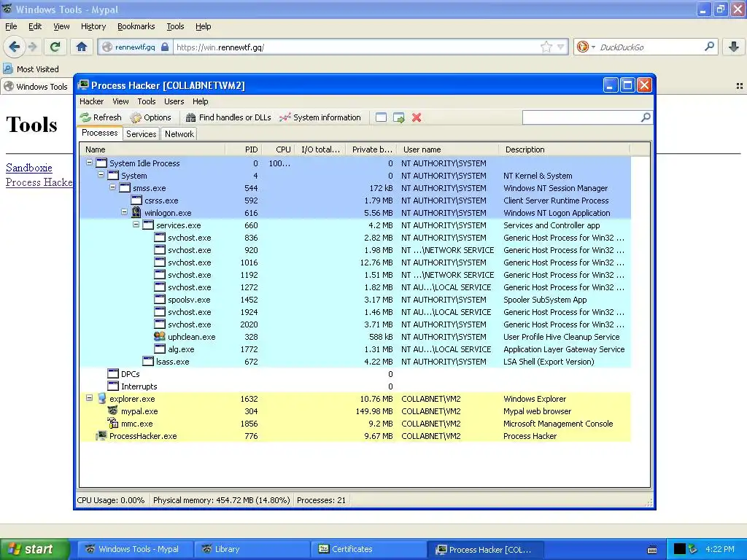The width and height of the screenshot is (747, 560).
Task: Open the Most Visited bookmarks button
Action: [x=31, y=69]
